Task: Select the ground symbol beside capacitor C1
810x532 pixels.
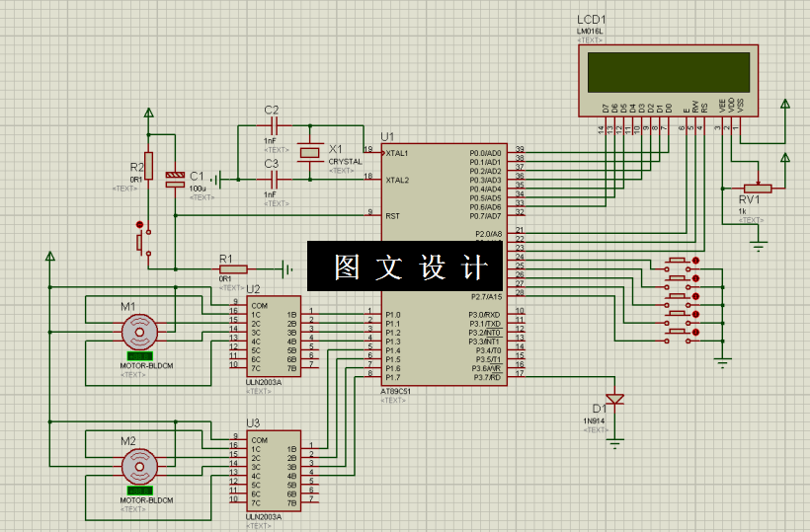Action: coord(216,180)
